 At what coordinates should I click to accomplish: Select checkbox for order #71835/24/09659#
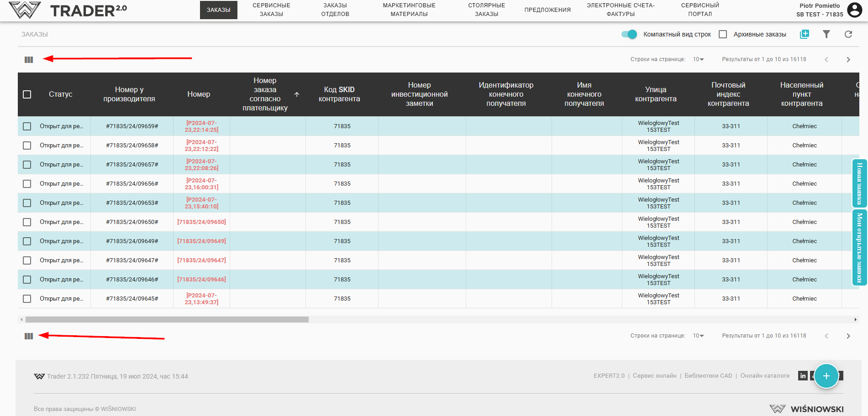click(27, 126)
